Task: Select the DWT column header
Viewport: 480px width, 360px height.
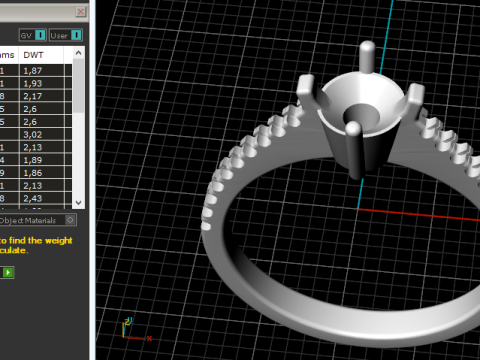Action: point(41,55)
